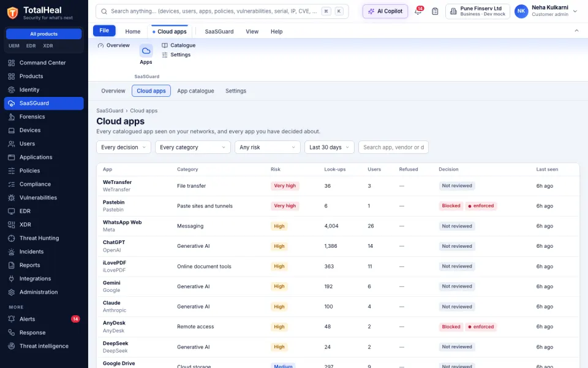Sort by Look-ups column header
The width and height of the screenshot is (588, 368).
click(335, 169)
